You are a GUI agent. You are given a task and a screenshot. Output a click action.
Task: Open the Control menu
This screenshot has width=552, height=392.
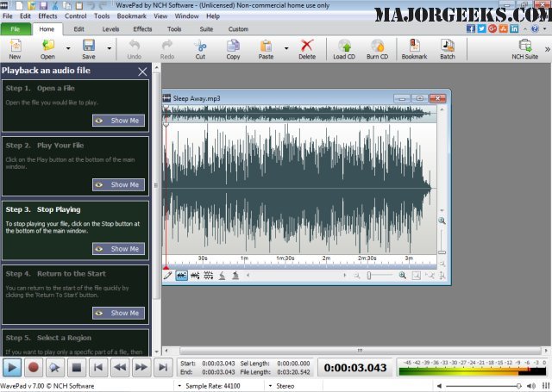75,16
